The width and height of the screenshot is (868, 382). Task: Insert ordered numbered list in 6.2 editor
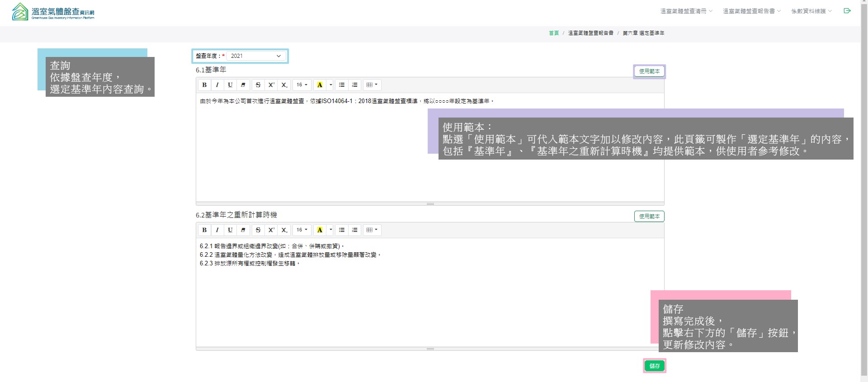(x=355, y=230)
